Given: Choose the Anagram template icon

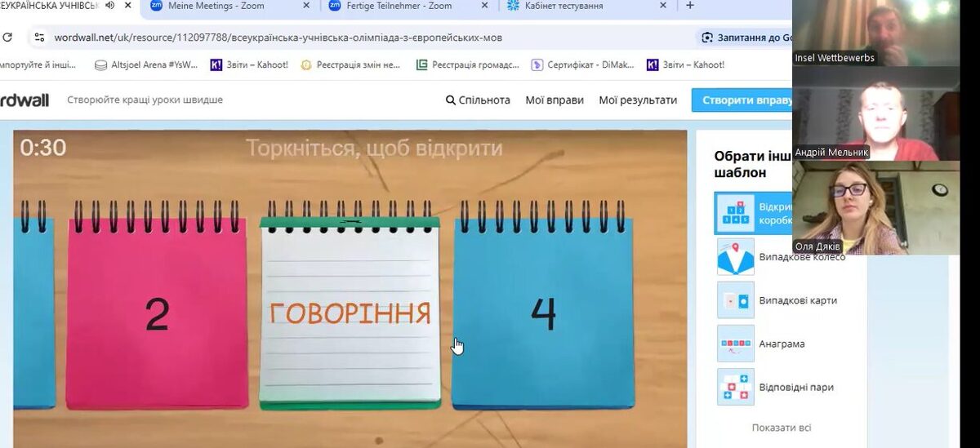Looking at the screenshot, I should 736,344.
